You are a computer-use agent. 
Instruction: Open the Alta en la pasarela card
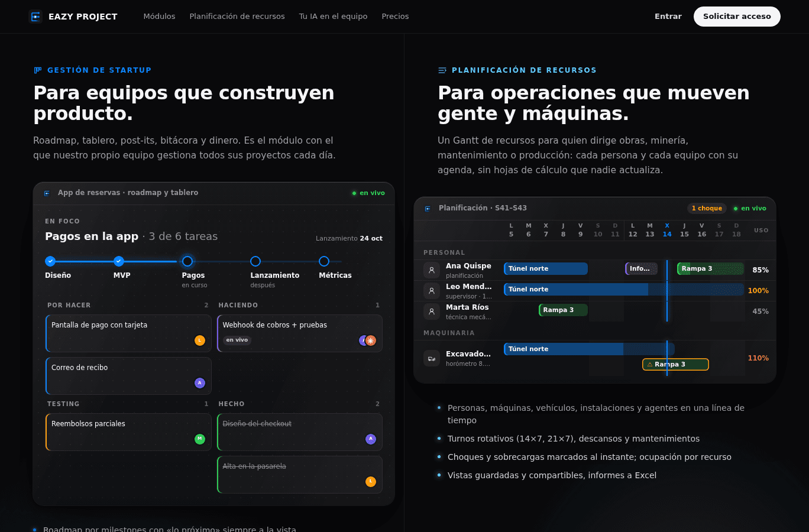pyautogui.click(x=300, y=475)
